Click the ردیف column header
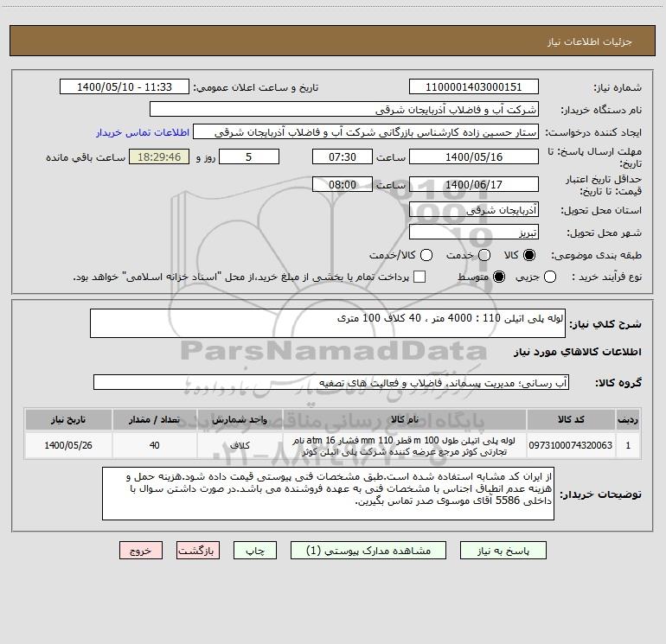 [628, 419]
